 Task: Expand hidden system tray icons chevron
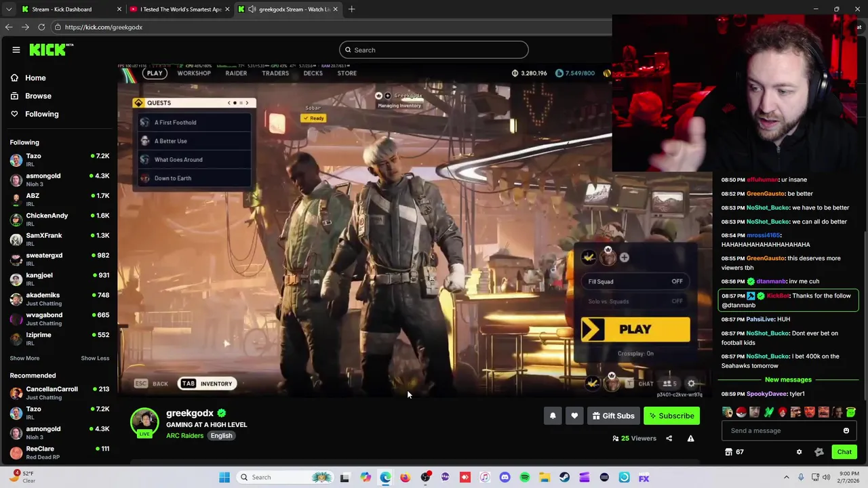[x=787, y=477]
